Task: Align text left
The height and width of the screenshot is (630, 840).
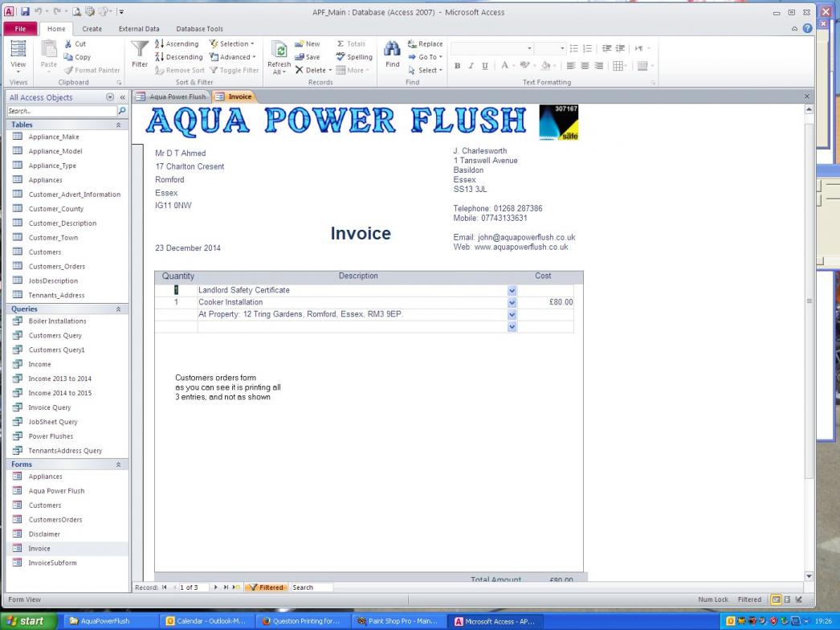Action: pos(571,65)
